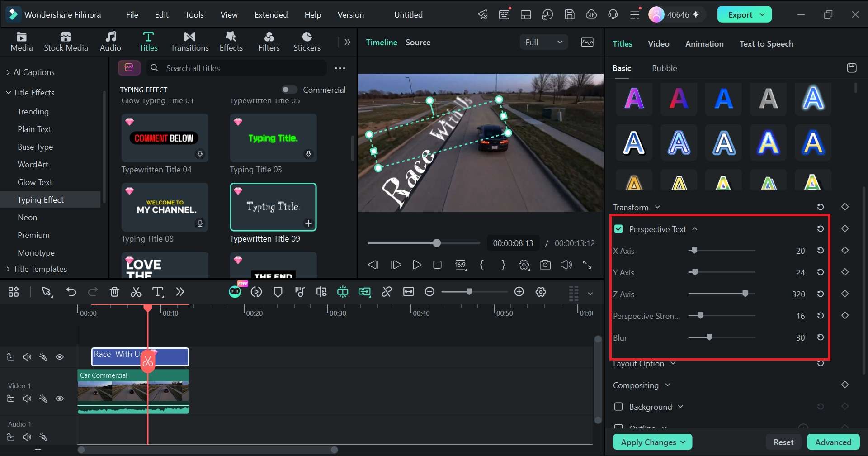This screenshot has width=868, height=456.
Task: Click the Export button
Action: pyautogui.click(x=744, y=14)
